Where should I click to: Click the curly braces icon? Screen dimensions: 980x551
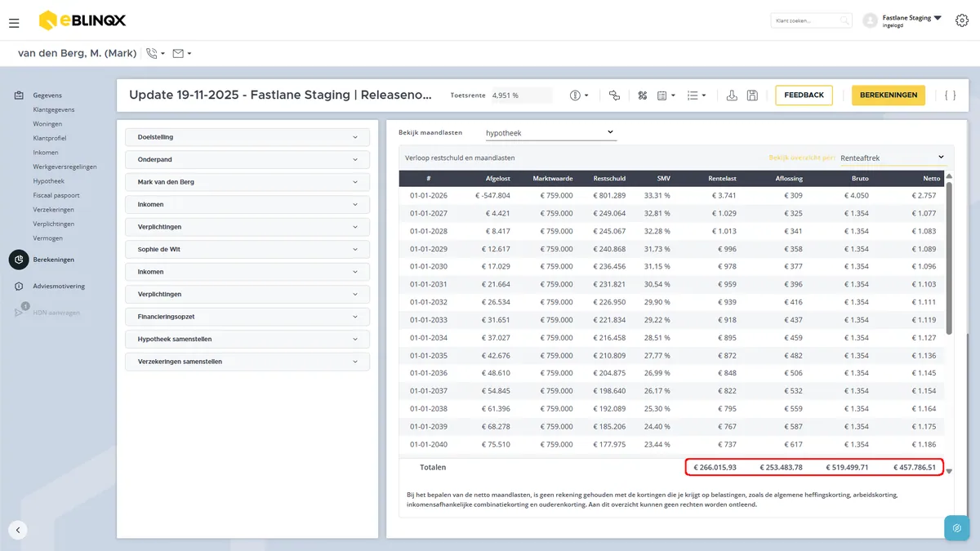click(x=950, y=96)
